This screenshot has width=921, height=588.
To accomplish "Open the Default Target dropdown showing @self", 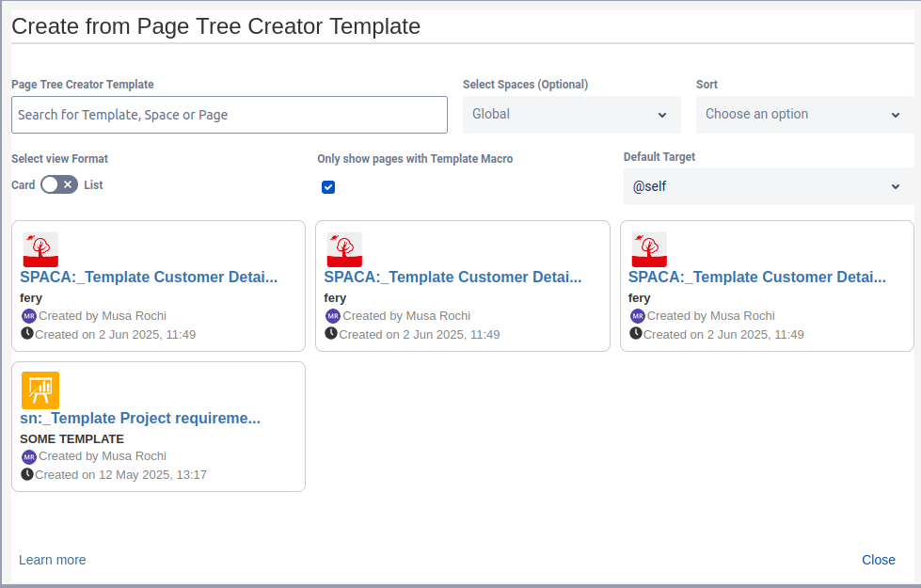I will coord(768,186).
